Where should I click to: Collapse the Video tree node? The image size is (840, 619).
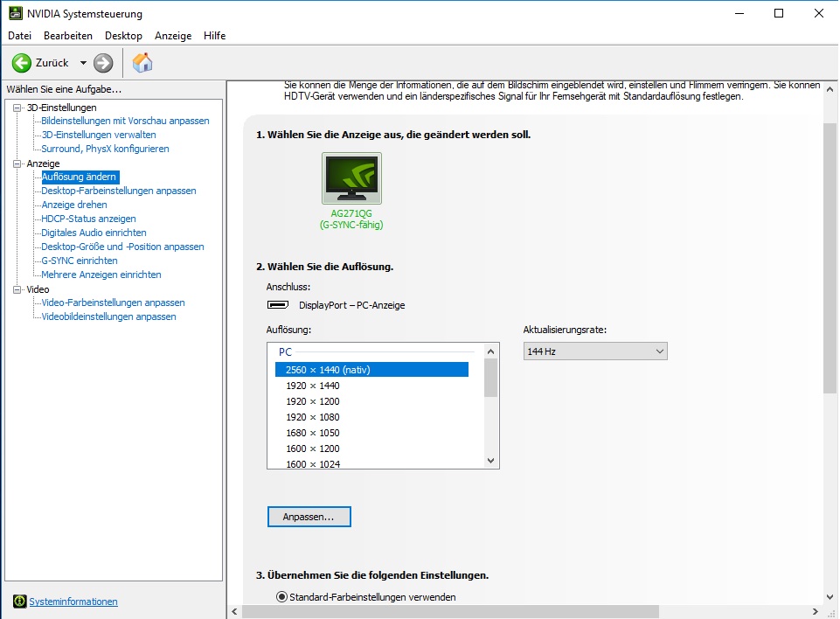pos(17,289)
